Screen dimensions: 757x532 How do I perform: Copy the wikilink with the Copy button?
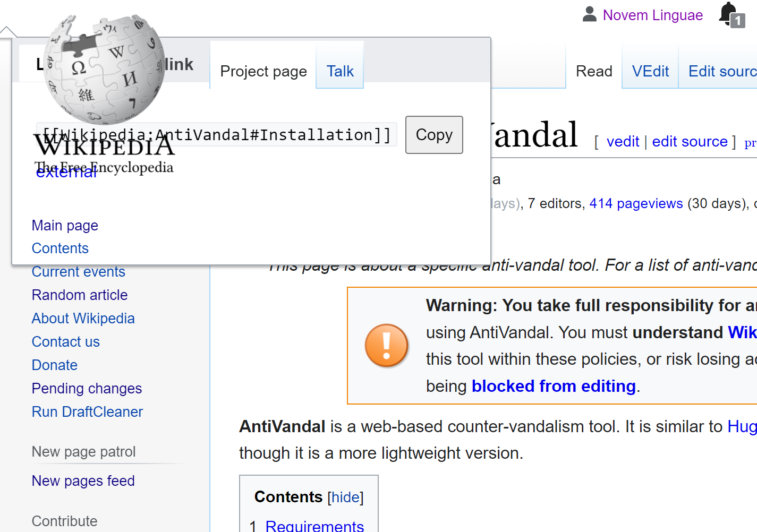(434, 135)
